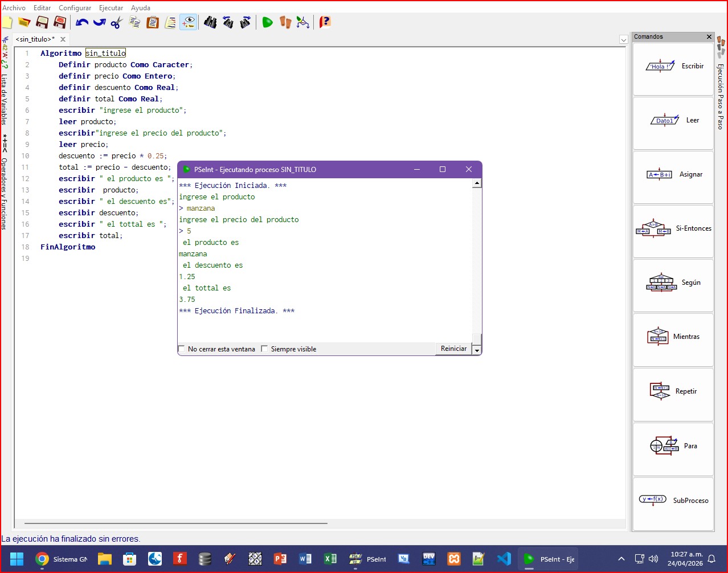This screenshot has width=728, height=573.
Task: Open the tab list dropdown arrow
Action: coord(623,40)
